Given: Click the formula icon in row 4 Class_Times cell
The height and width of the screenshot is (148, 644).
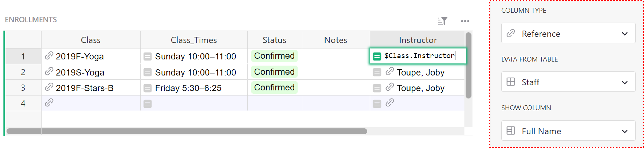Looking at the screenshot, I should [147, 104].
